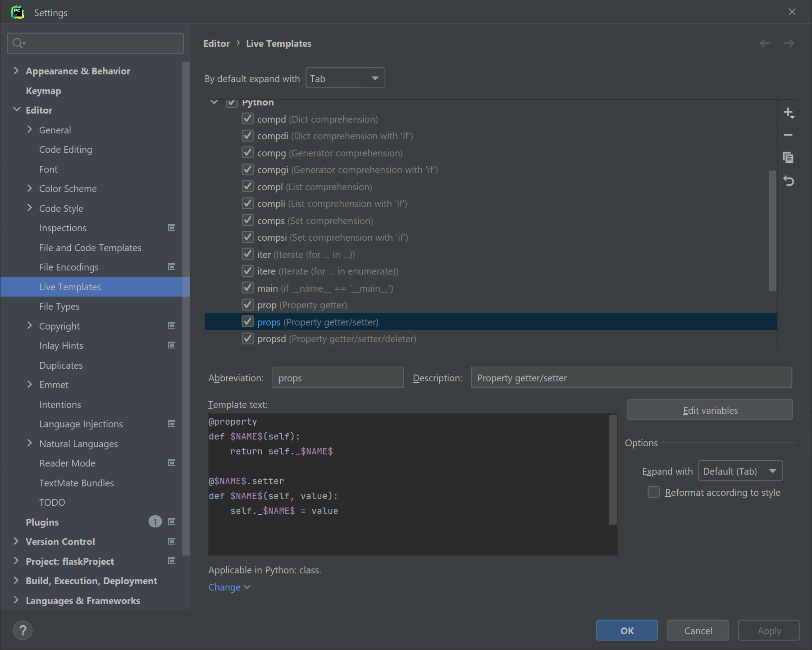Toggle the propsd template checkbox
Image resolution: width=812 pixels, height=650 pixels.
point(247,339)
